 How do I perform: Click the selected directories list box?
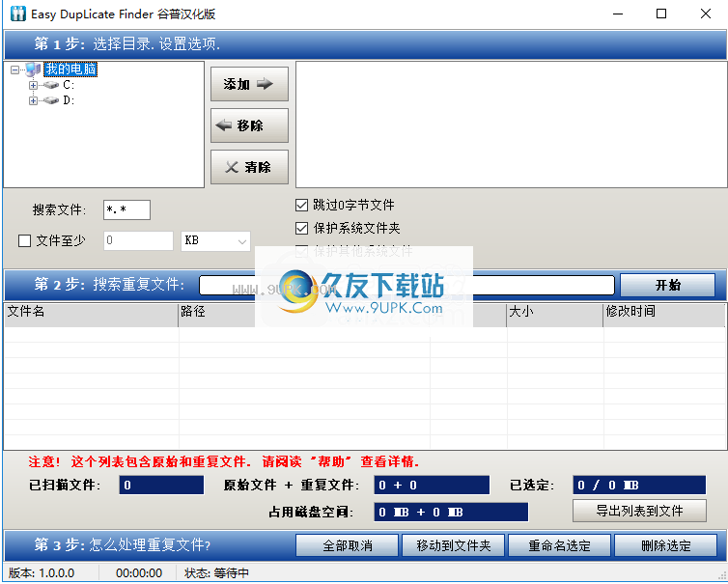(x=511, y=125)
